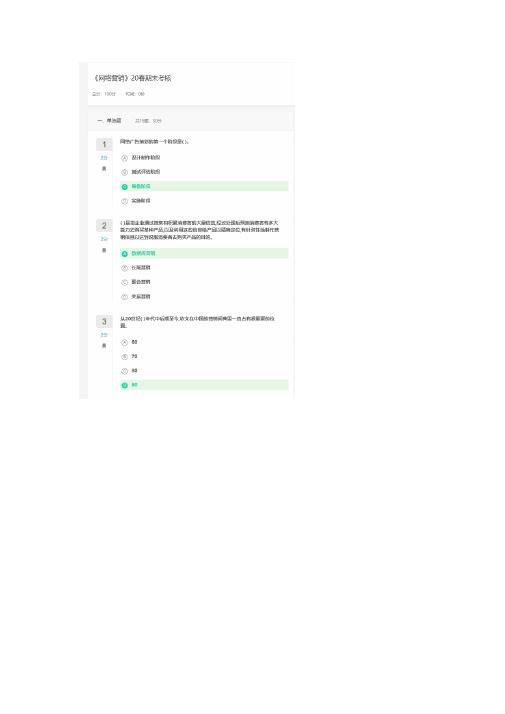Screen dimensions: 505x714
Task: Click the 《网络营销》20春期末考核 exam title
Action: pos(133,78)
